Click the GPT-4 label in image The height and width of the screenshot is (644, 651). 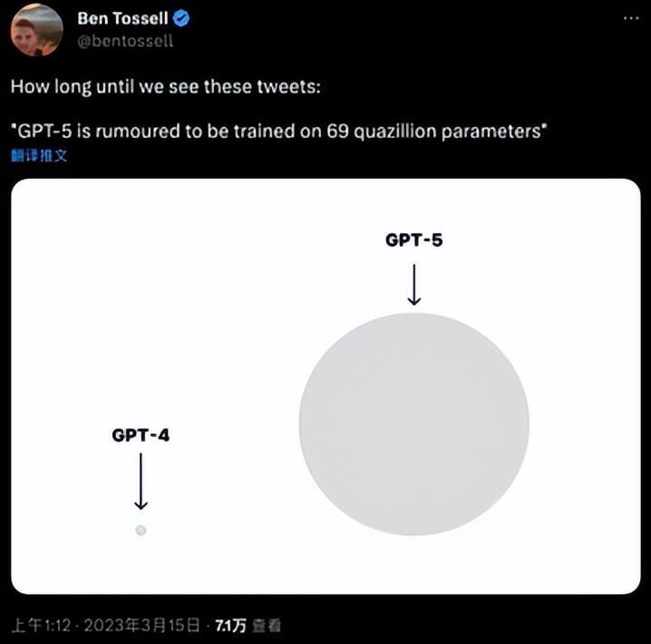(141, 435)
